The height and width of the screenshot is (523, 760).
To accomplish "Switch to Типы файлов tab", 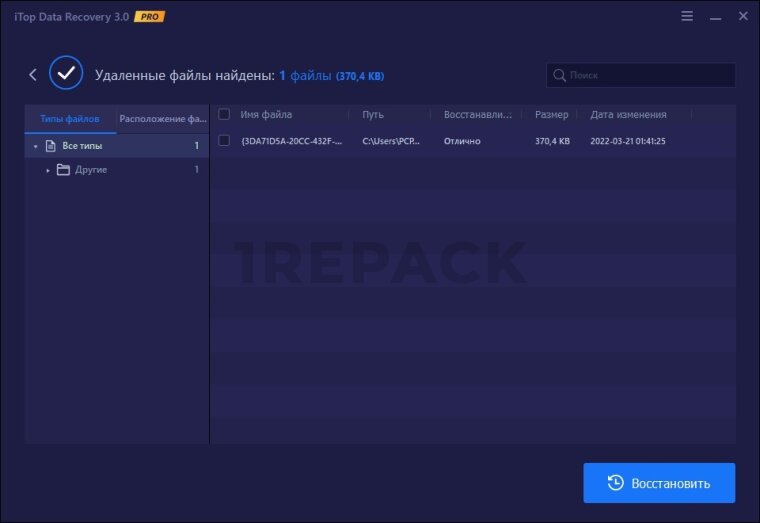I will 70,119.
